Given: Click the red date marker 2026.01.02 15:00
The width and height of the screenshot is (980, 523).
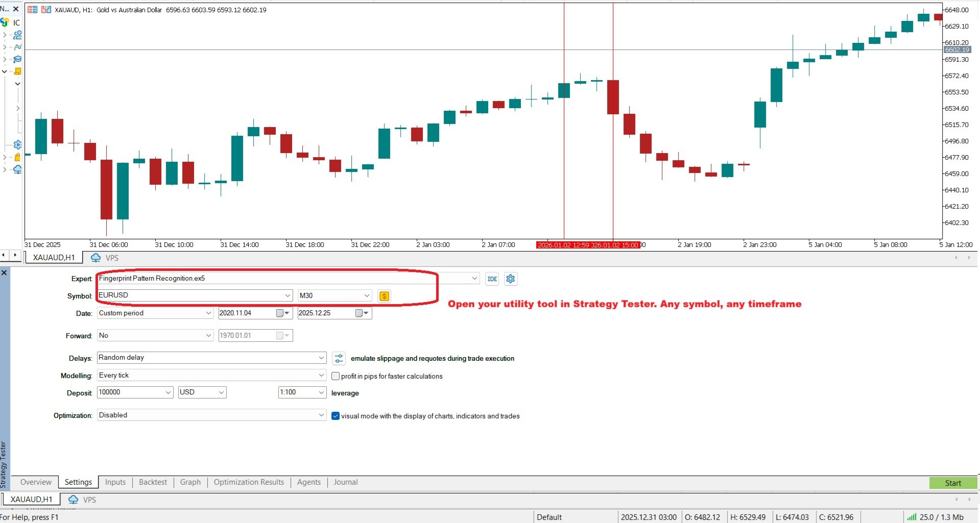Looking at the screenshot, I should click(615, 245).
